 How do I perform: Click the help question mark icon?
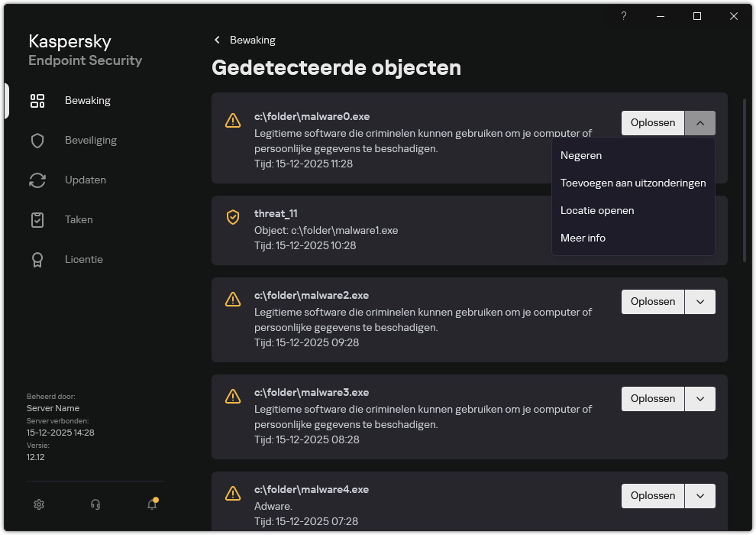click(624, 16)
